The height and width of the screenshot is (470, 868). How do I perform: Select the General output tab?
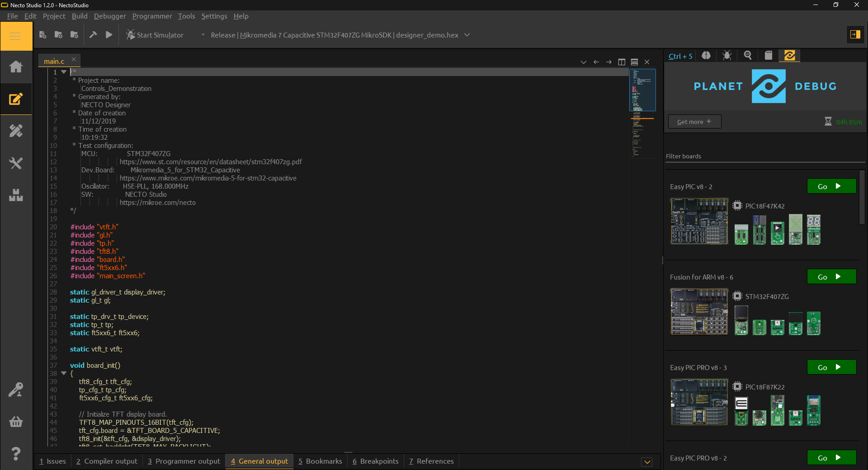[x=259, y=461]
